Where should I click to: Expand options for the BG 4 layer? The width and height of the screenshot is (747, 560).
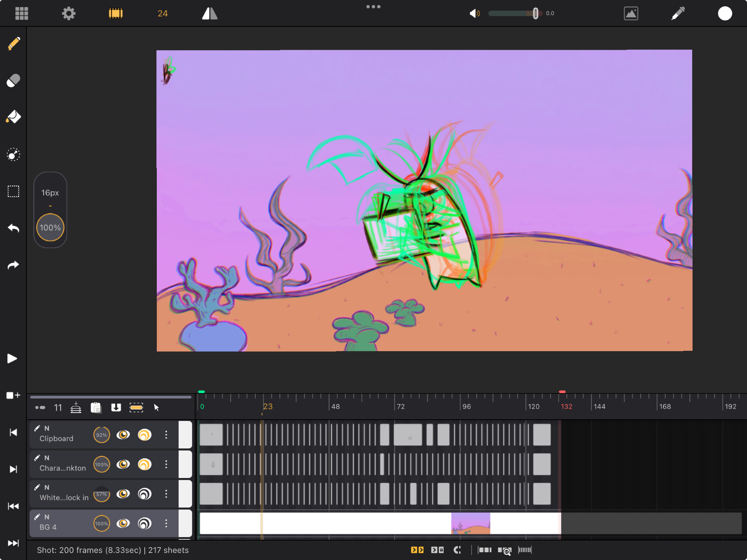(x=167, y=523)
